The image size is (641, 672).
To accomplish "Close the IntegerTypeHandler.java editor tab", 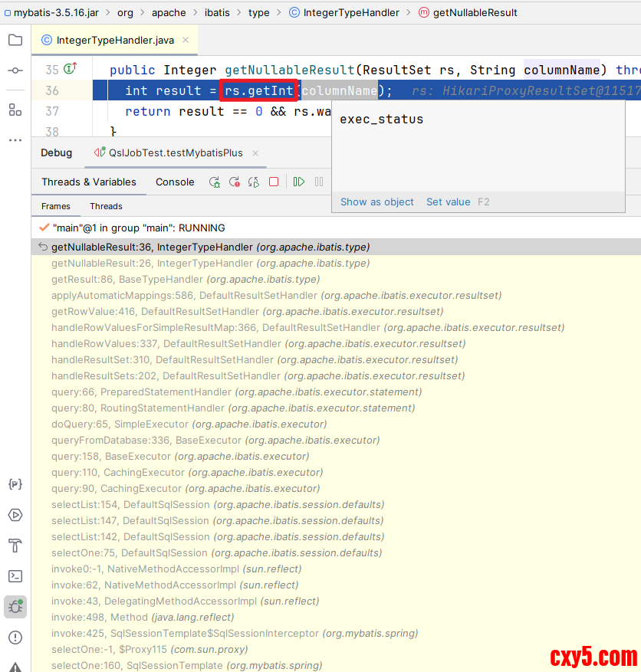I will point(186,41).
